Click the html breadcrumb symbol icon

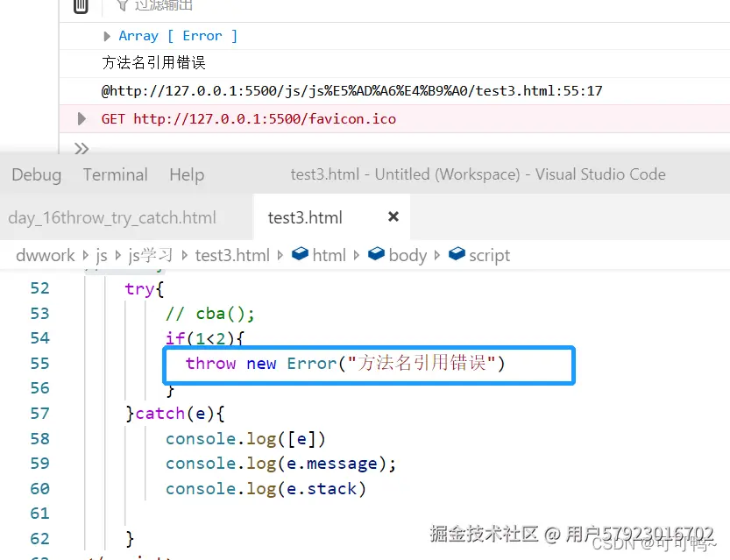point(300,253)
